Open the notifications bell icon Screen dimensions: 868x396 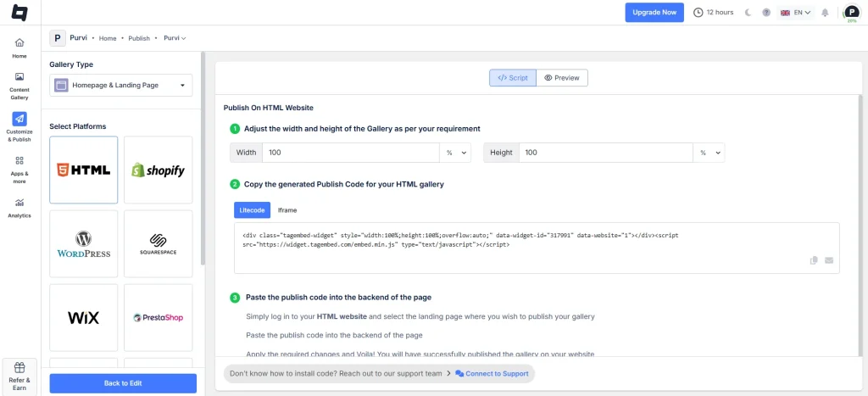pos(825,12)
